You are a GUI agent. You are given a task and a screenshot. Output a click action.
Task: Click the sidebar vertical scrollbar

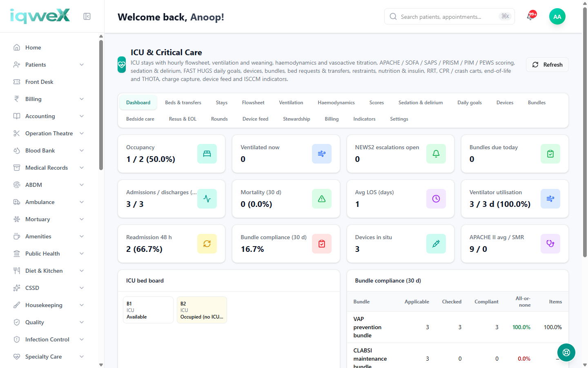101,105
